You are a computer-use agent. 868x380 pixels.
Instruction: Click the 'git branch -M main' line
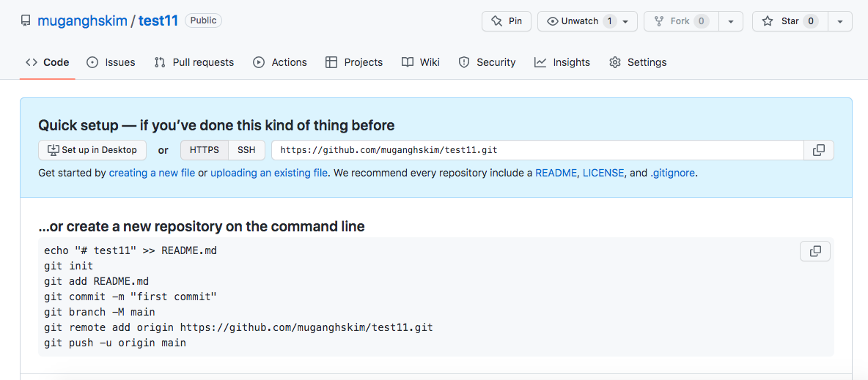100,312
